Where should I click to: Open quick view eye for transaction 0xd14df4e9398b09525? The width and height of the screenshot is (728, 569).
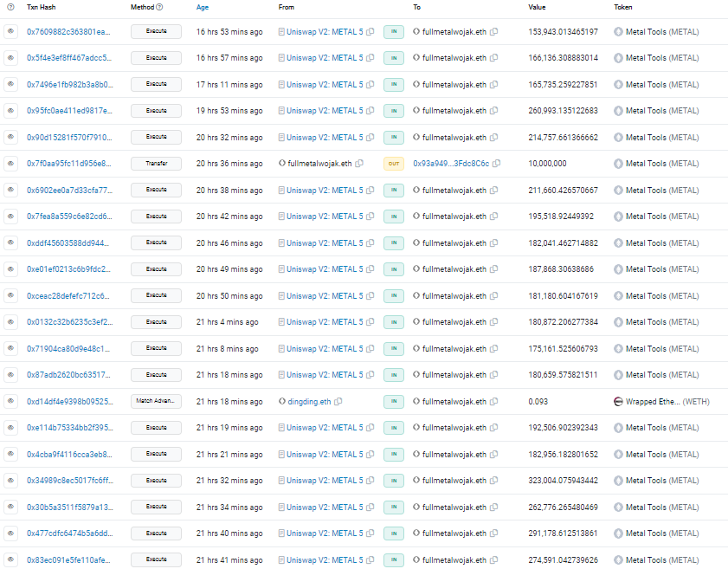(10, 401)
